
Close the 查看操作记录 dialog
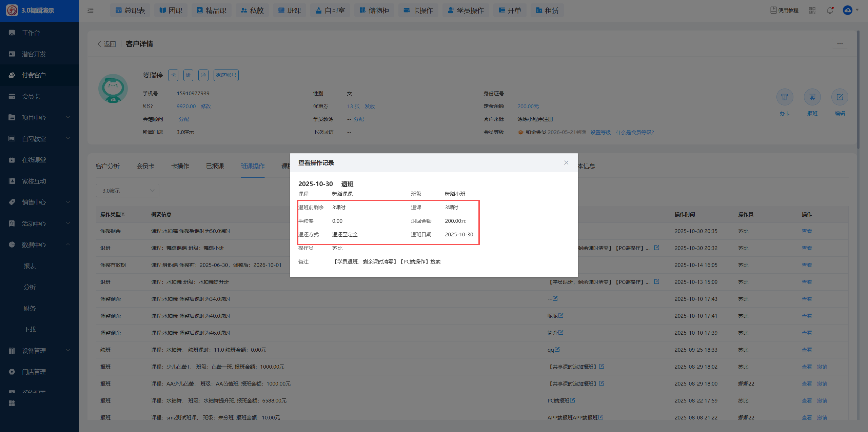click(x=566, y=163)
